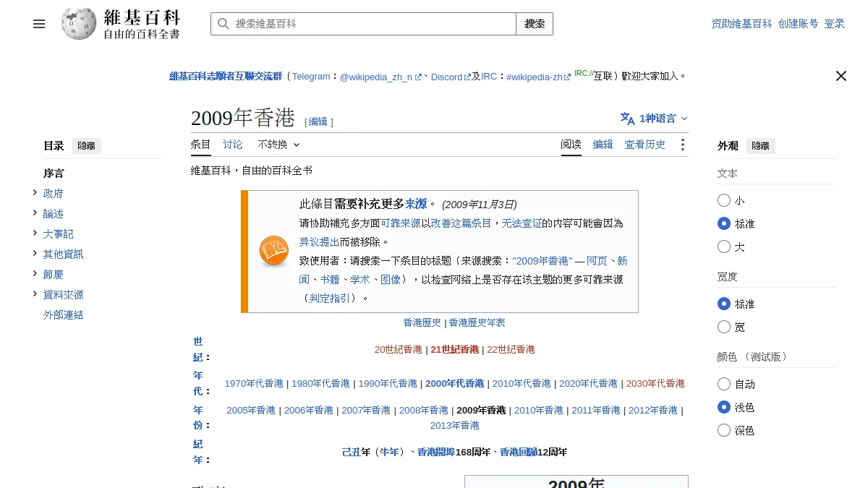Expand the 資料來源 section in contents
The image size is (868, 488).
coord(35,294)
